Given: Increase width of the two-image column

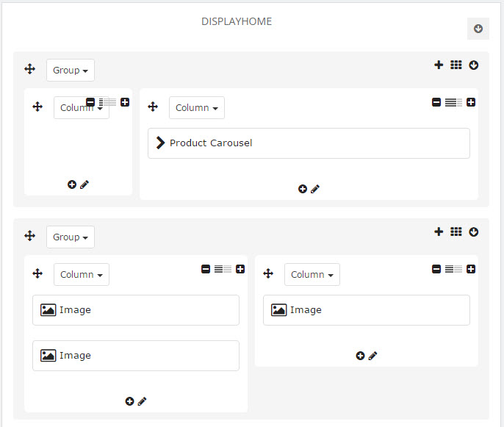Looking at the screenshot, I should click(x=240, y=269).
